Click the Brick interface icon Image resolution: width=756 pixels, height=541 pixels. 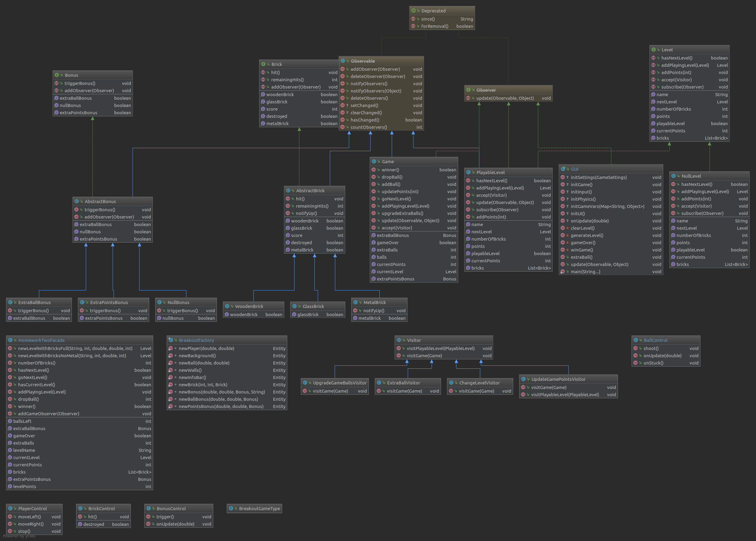(x=263, y=64)
